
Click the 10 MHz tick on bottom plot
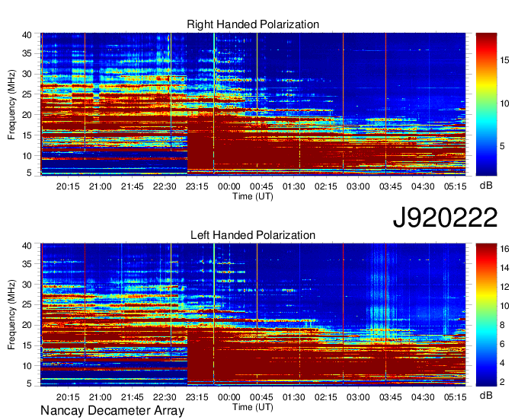(x=27, y=366)
